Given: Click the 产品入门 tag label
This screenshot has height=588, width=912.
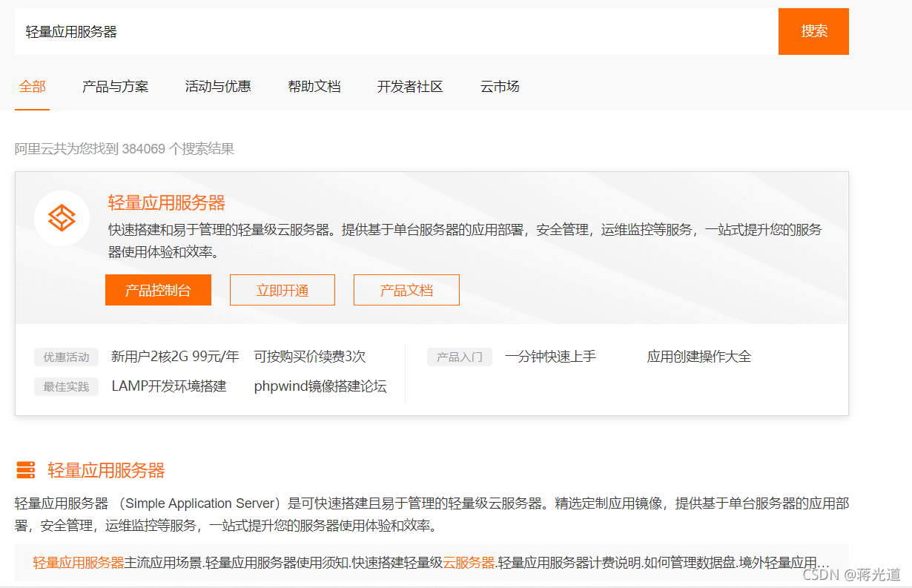Looking at the screenshot, I should point(460,357).
